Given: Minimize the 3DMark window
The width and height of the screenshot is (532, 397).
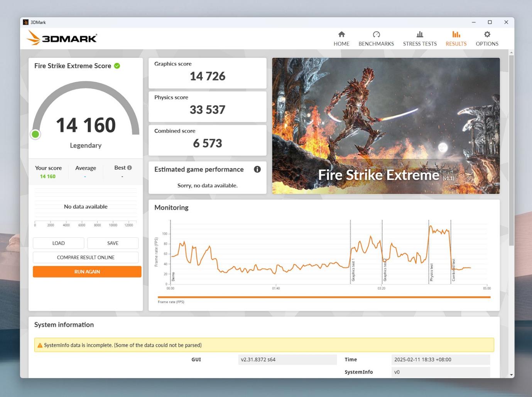Looking at the screenshot, I should 474,22.
